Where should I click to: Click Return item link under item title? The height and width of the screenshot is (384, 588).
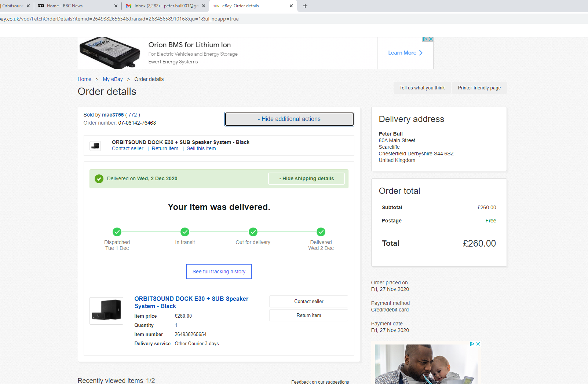tap(165, 148)
